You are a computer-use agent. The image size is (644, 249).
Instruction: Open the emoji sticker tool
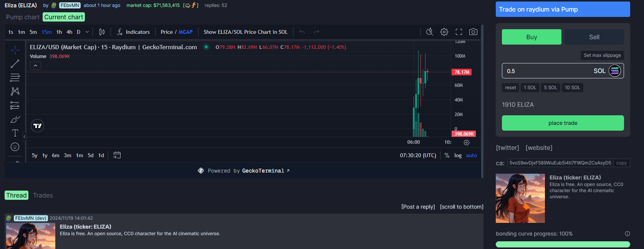coord(15,147)
